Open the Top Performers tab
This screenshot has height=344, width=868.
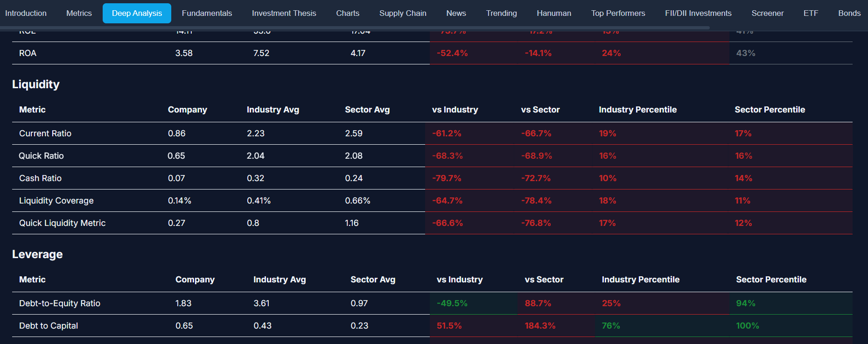click(x=618, y=13)
